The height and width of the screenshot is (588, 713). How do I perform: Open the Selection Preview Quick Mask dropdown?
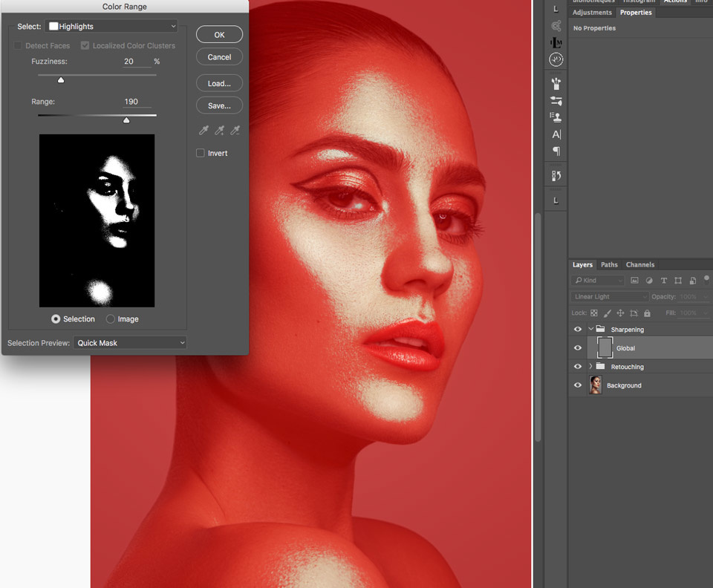coord(130,342)
